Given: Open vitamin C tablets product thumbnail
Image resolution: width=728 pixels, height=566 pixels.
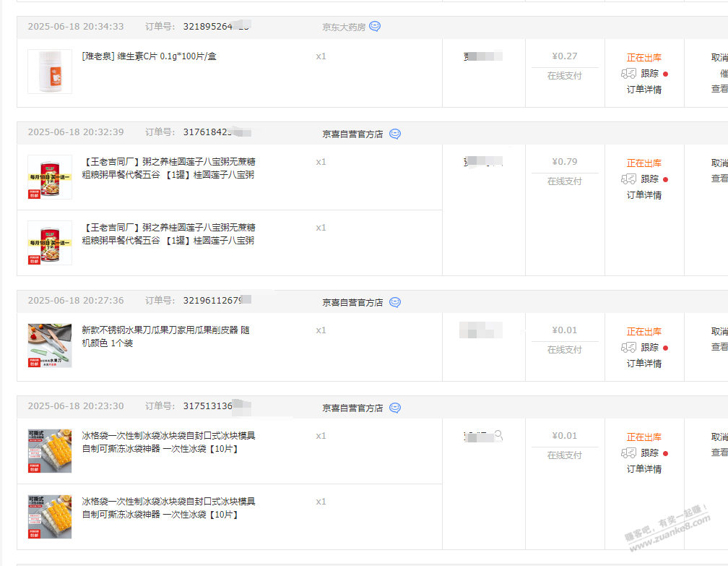Looking at the screenshot, I should (x=50, y=72).
